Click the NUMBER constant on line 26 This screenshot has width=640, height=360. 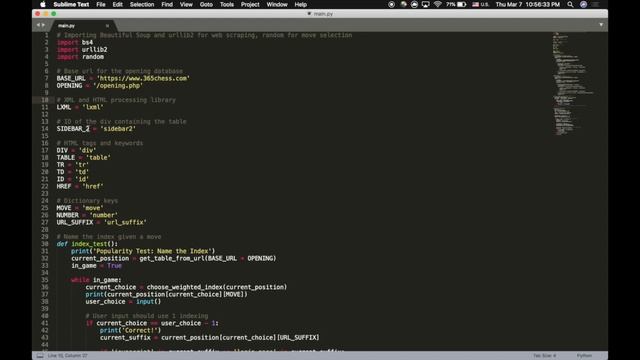click(x=67, y=215)
